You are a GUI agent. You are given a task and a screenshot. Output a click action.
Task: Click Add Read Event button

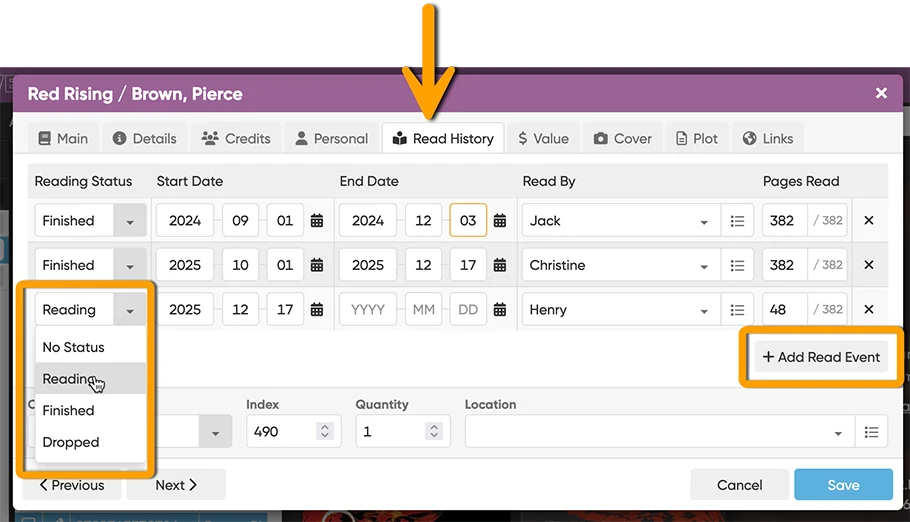pyautogui.click(x=821, y=357)
